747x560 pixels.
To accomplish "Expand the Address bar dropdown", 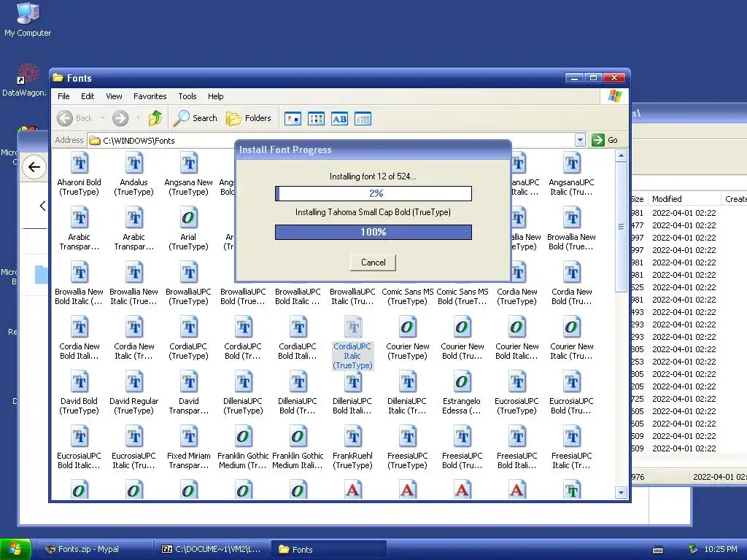I will (580, 140).
